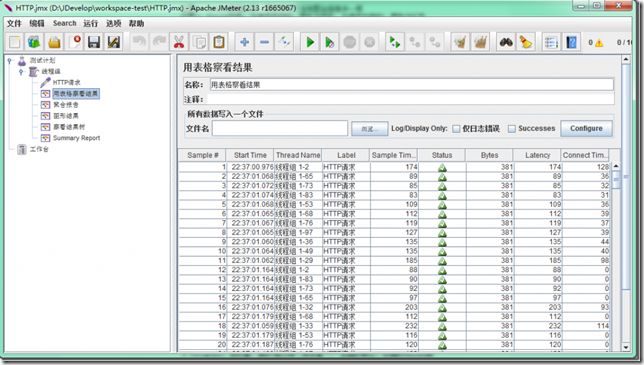Click the 名称 name input field

412,85
